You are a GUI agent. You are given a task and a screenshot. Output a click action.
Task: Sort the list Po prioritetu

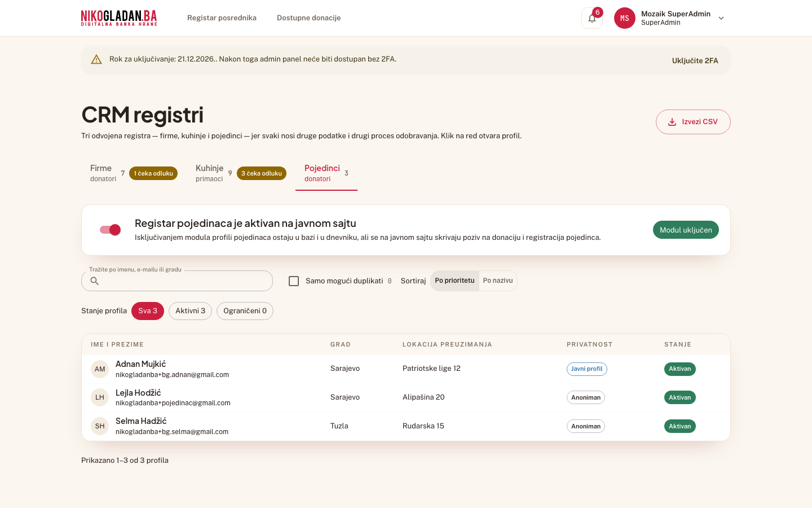(x=454, y=281)
